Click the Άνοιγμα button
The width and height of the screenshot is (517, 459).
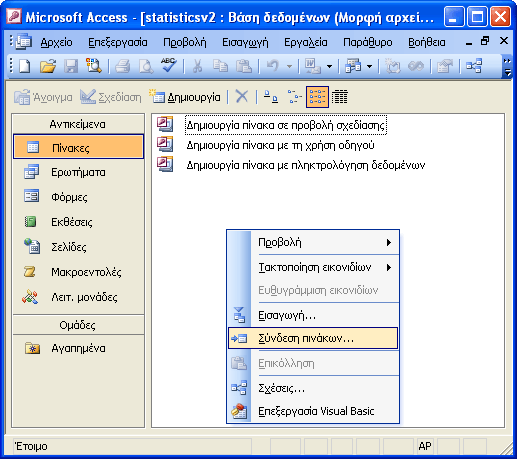(43, 97)
